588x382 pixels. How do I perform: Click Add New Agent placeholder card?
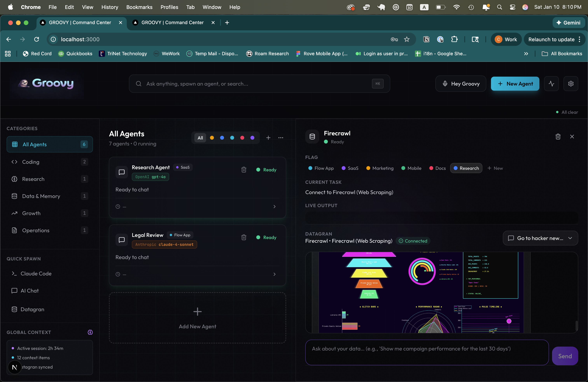pyautogui.click(x=197, y=318)
